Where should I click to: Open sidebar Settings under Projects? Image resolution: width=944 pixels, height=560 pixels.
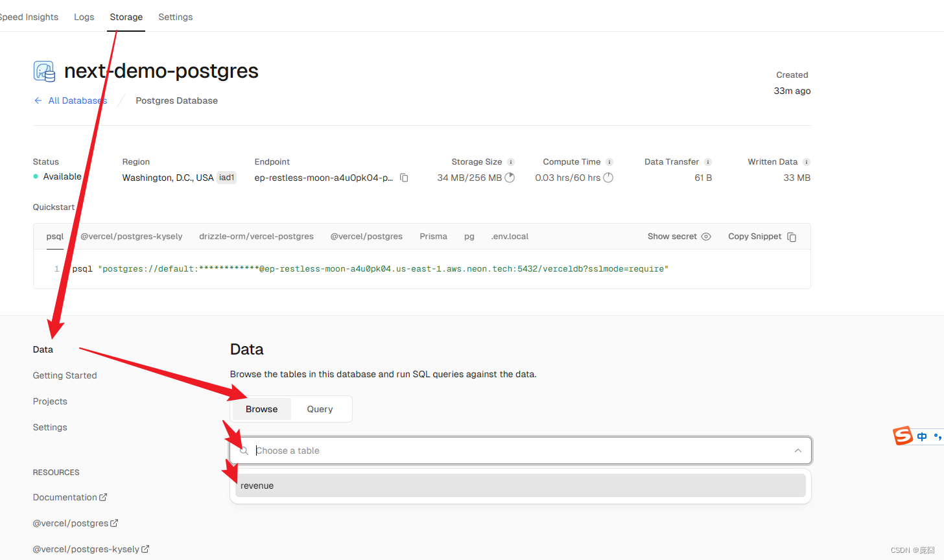pyautogui.click(x=50, y=427)
